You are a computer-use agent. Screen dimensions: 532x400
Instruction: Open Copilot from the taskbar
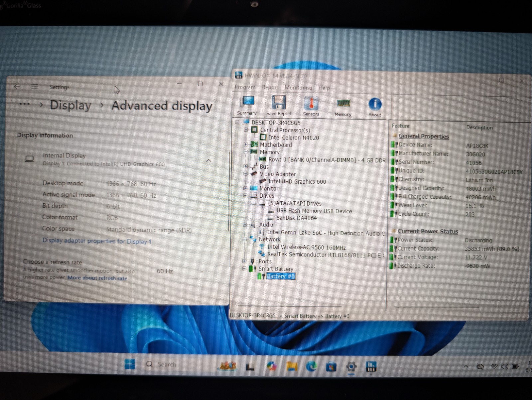tap(272, 366)
